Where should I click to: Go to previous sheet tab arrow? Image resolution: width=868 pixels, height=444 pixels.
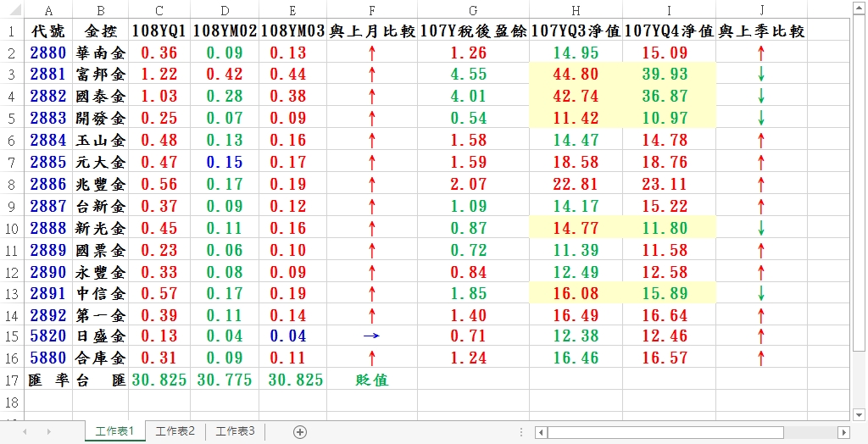25,432
